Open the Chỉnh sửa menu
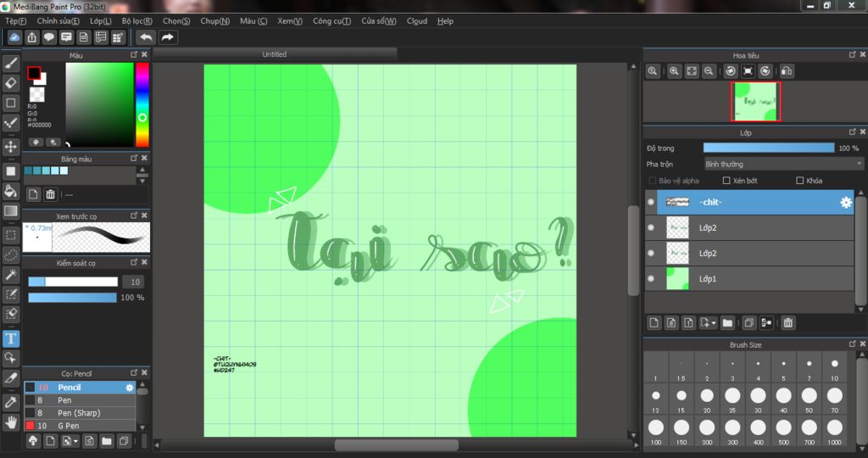Image resolution: width=868 pixels, height=458 pixels. coord(58,21)
